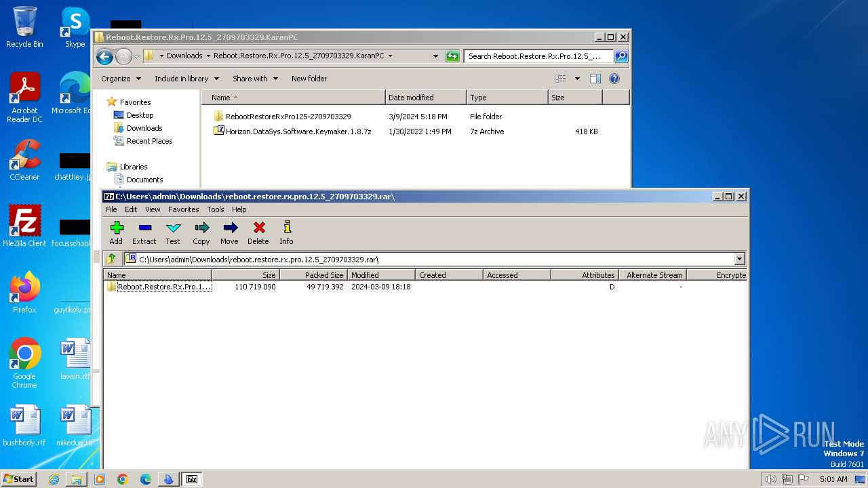Open the Help menu in 7-Zip
868x488 pixels.
click(x=239, y=209)
